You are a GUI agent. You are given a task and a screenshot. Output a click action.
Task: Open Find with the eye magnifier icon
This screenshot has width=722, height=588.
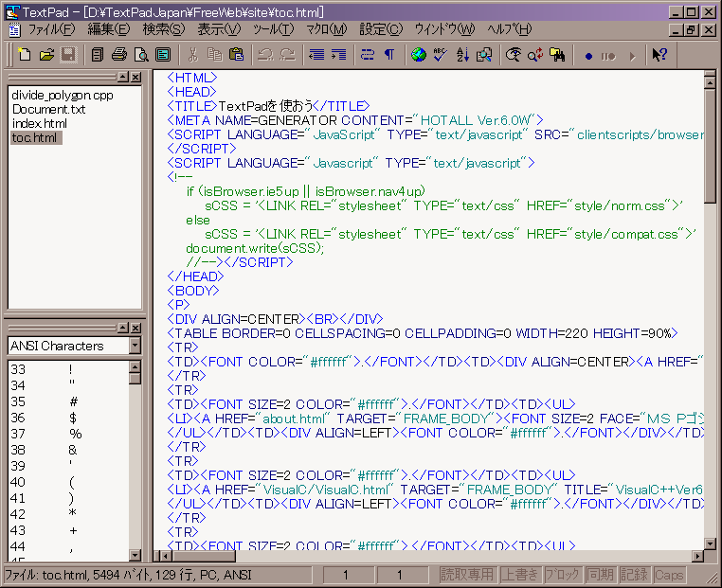(x=514, y=55)
